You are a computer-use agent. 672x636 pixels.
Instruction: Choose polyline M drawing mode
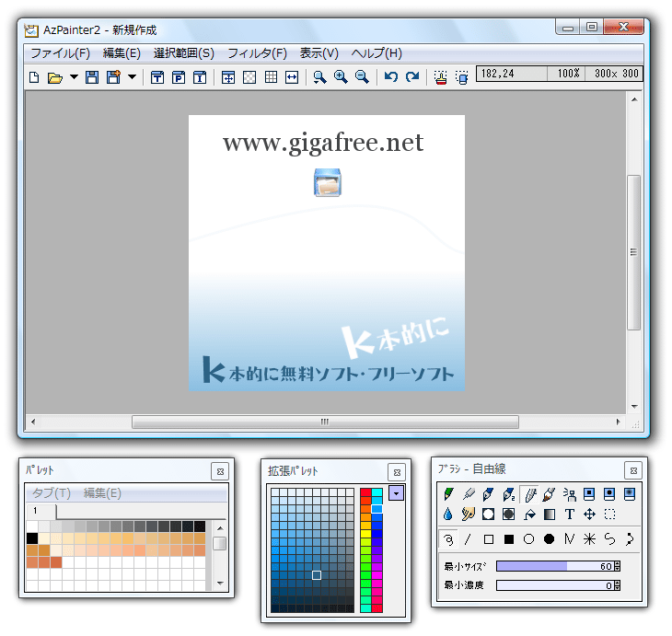tap(570, 539)
